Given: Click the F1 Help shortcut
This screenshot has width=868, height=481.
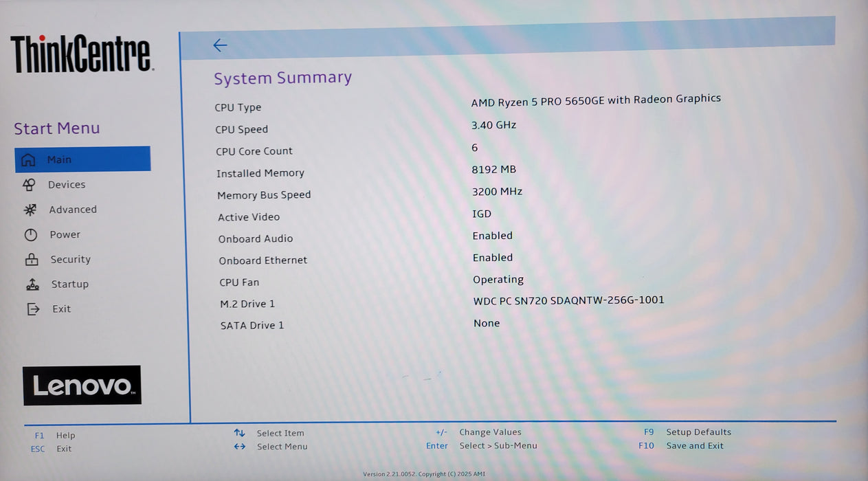Looking at the screenshot, I should point(55,436).
